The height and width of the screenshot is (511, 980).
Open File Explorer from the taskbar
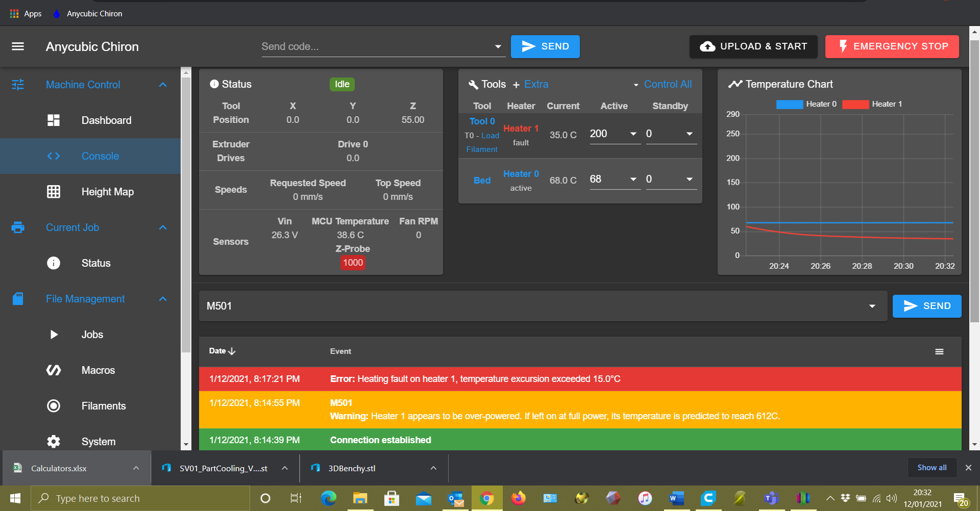pyautogui.click(x=360, y=498)
